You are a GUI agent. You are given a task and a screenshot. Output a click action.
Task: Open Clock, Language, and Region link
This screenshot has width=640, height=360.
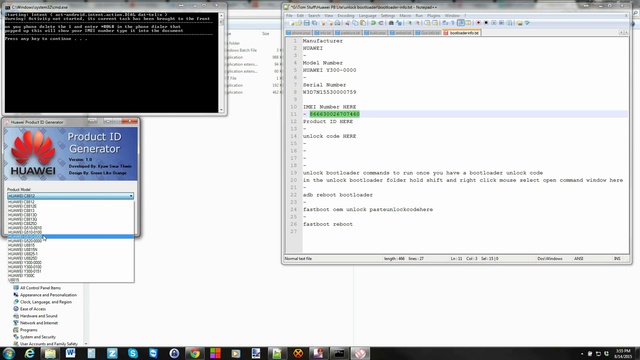46,302
